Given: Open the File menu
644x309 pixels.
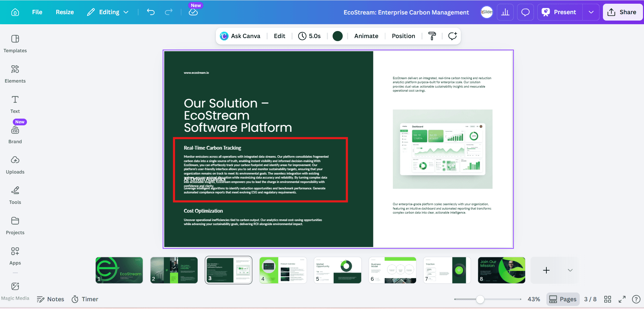Looking at the screenshot, I should [x=37, y=12].
